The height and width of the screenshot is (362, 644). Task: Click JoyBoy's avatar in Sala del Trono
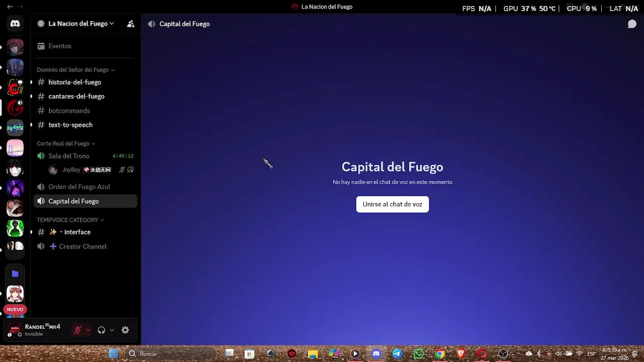(x=53, y=170)
